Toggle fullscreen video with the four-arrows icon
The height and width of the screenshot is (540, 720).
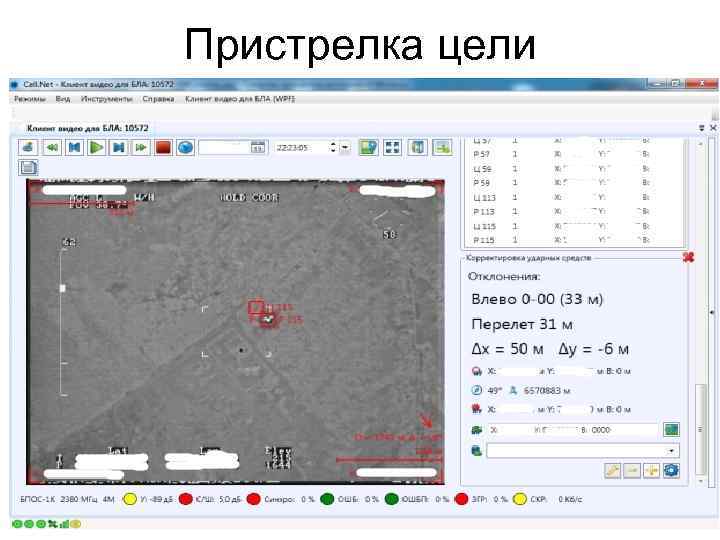(393, 147)
